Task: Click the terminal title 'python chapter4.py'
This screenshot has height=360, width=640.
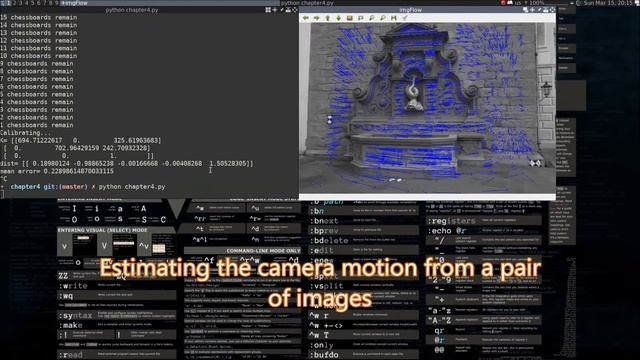Action: point(132,9)
